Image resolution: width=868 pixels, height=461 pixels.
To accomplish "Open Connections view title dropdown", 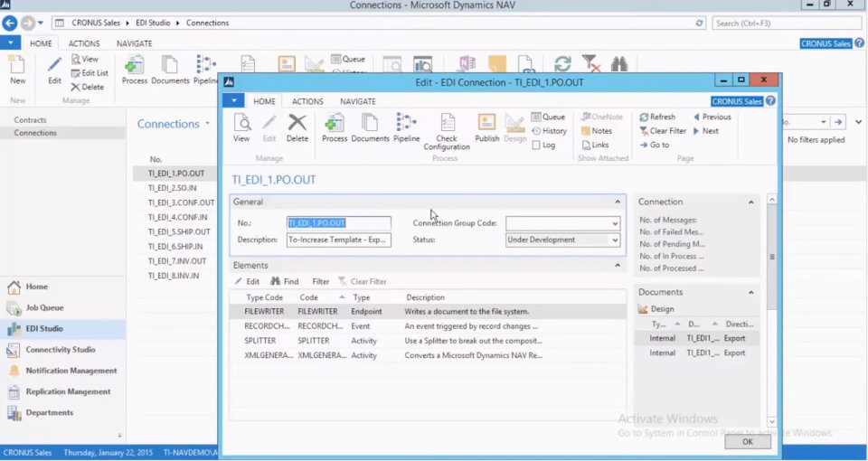I will [208, 124].
